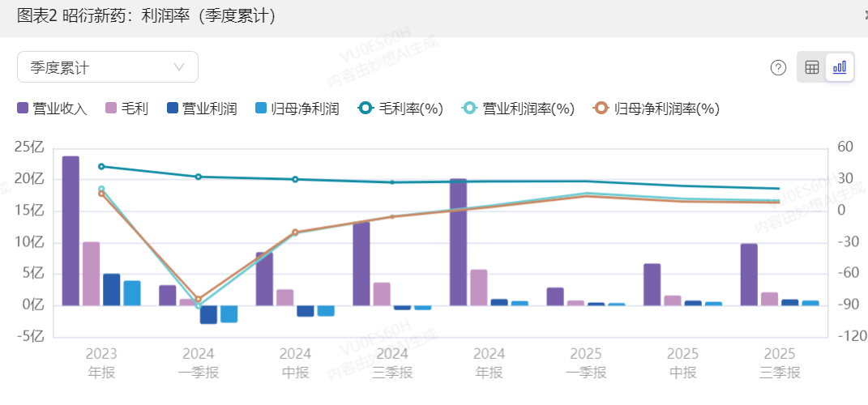Click the 归母净利润率 orange point at 2024 一季报
The width and height of the screenshot is (868, 405).
point(199,299)
